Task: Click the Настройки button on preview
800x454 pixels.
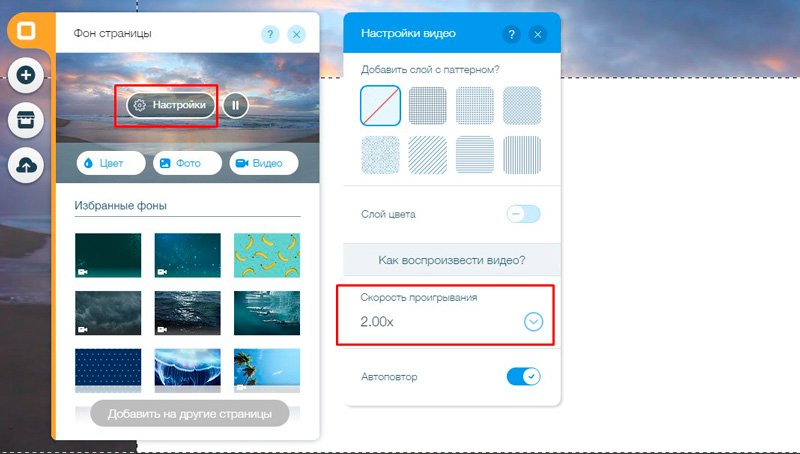Action: [x=171, y=105]
